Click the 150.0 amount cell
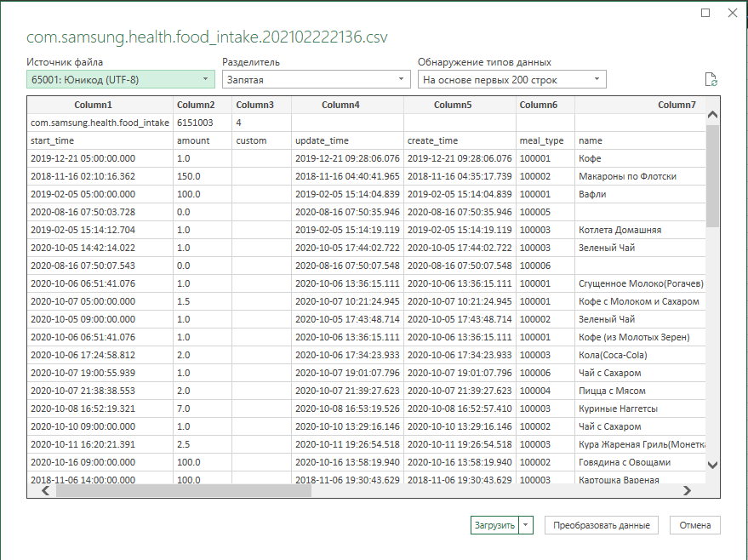 pos(203,176)
